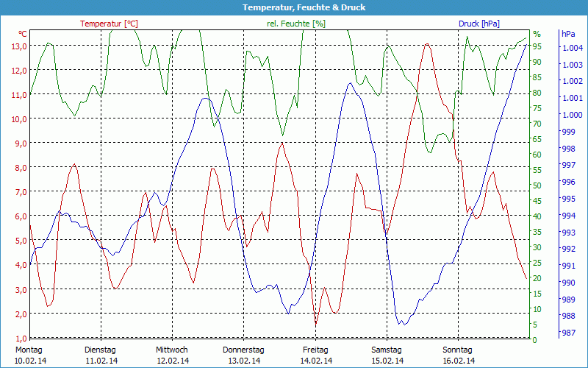Click the 'Montag' day label
588x368 pixels.
tap(29, 350)
